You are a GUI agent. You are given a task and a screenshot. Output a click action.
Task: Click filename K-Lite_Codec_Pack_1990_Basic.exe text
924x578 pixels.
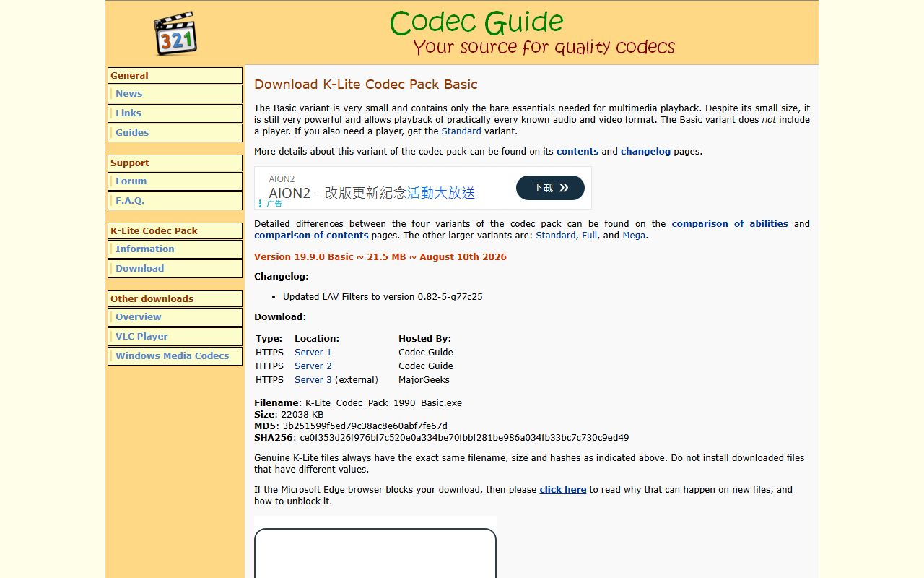[383, 403]
